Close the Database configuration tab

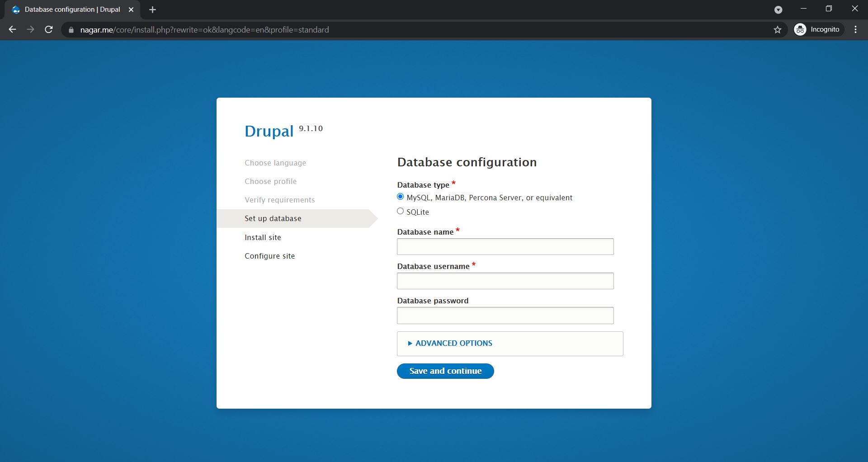tap(132, 9)
